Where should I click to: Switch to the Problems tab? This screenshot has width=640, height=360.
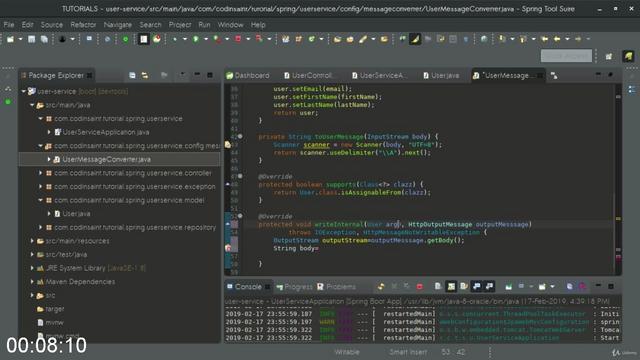coord(337,287)
